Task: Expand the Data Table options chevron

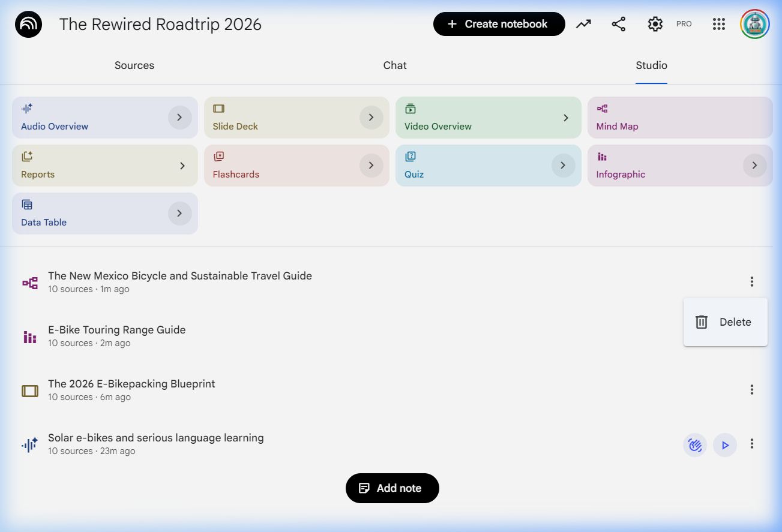Action: pos(179,214)
